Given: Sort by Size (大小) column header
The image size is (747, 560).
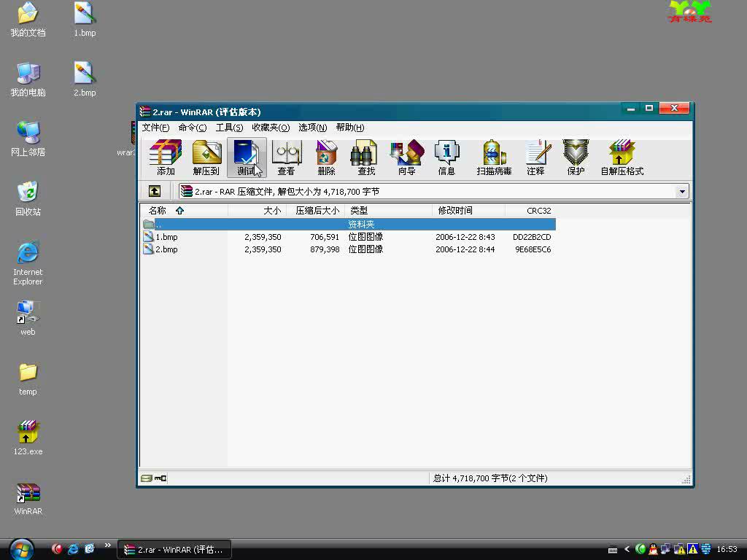Looking at the screenshot, I should pos(258,211).
